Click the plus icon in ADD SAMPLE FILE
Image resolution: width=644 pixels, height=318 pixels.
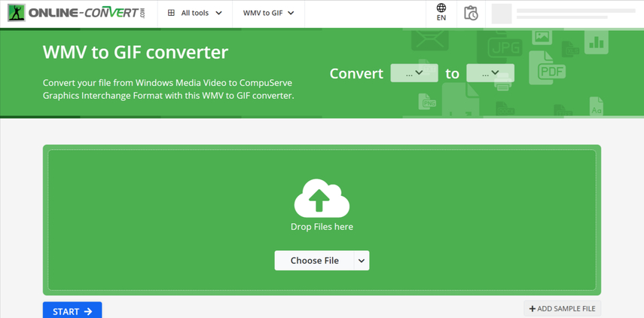pyautogui.click(x=533, y=308)
